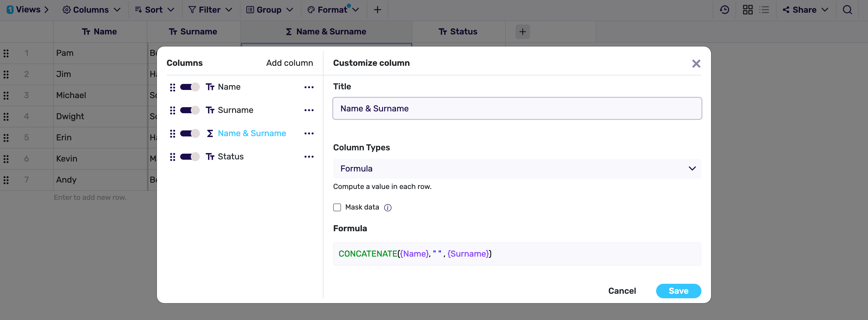Click the Michael cell in Name column
The height and width of the screenshot is (320, 868).
pos(100,95)
